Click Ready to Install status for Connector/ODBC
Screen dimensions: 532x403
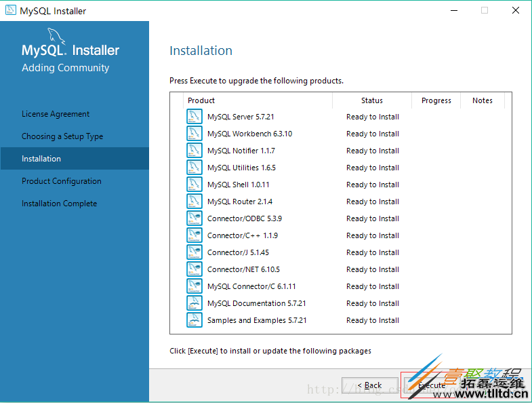click(373, 218)
